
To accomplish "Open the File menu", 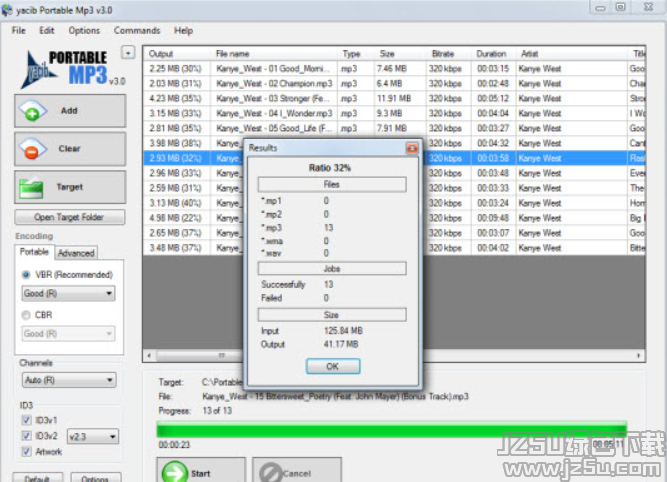I will pyautogui.click(x=18, y=31).
